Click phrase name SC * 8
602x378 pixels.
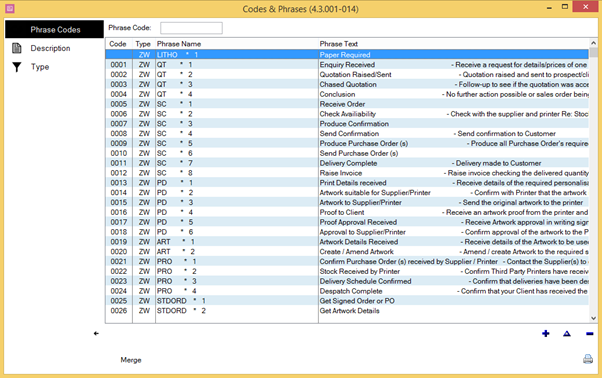pos(175,173)
